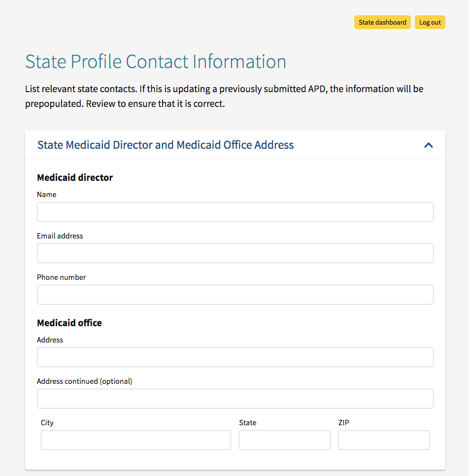The width and height of the screenshot is (469, 476).
Task: Select the Medicaid office Address field
Action: [235, 357]
